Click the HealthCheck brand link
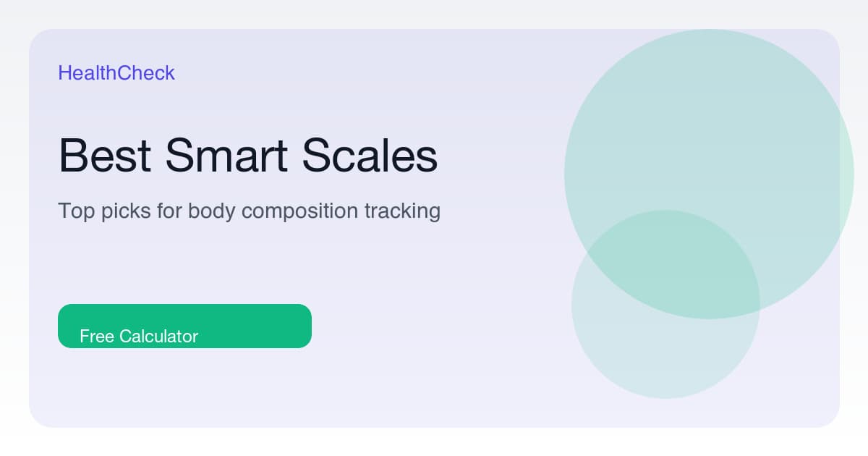 point(116,72)
